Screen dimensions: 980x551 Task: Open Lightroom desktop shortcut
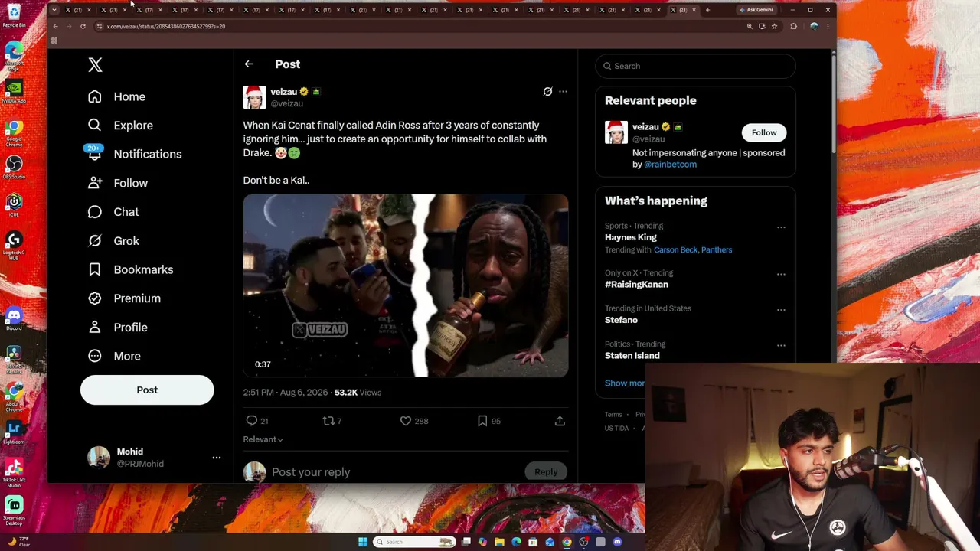14,432
